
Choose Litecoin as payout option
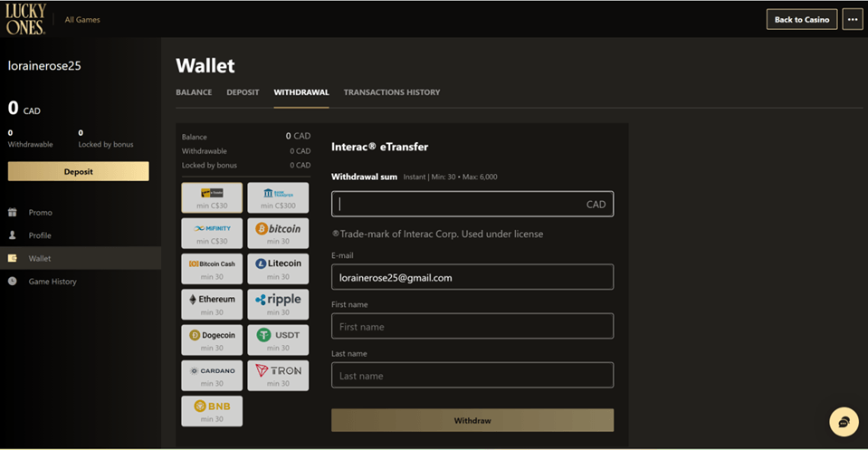pos(278,268)
